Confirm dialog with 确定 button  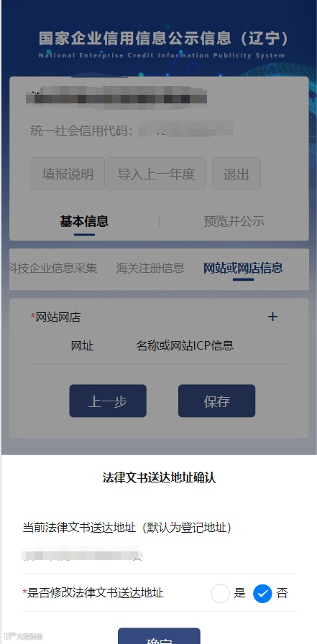[159, 637]
